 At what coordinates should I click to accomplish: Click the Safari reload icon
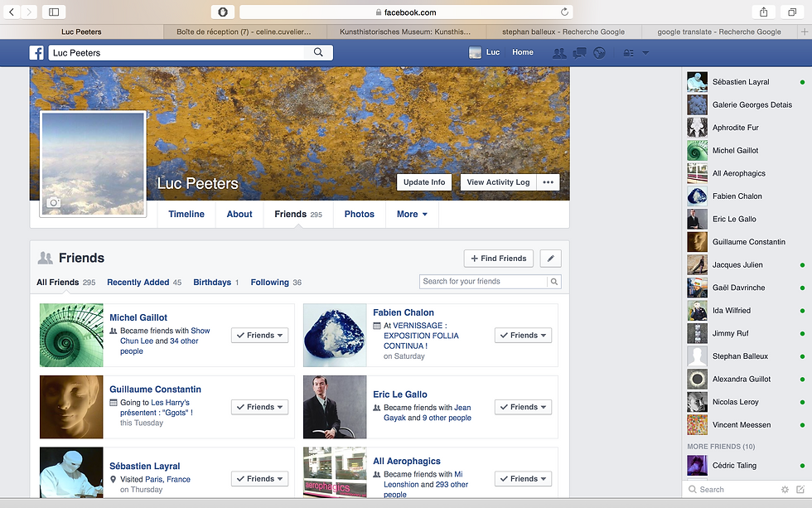point(564,12)
